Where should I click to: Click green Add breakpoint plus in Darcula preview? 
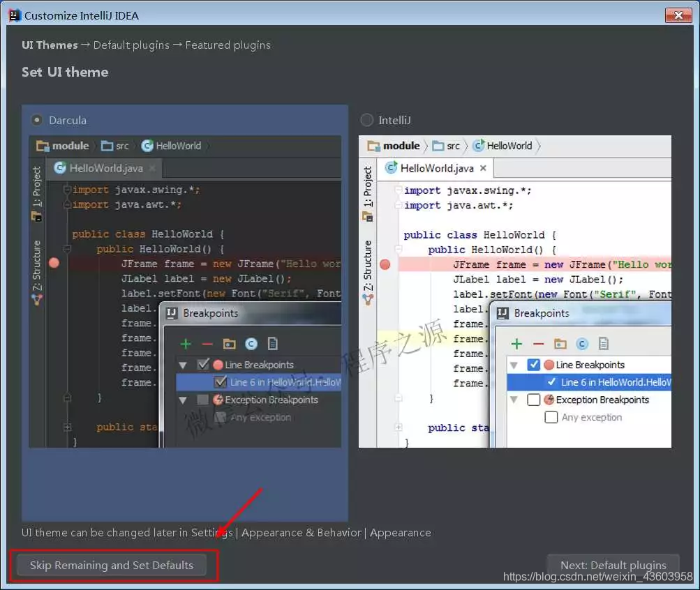pyautogui.click(x=186, y=344)
